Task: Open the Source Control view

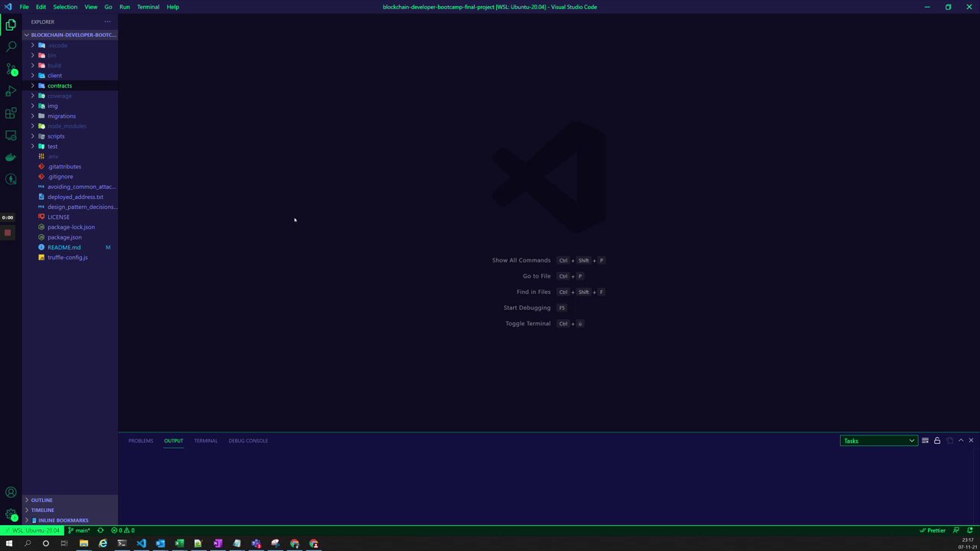Action: point(11,70)
